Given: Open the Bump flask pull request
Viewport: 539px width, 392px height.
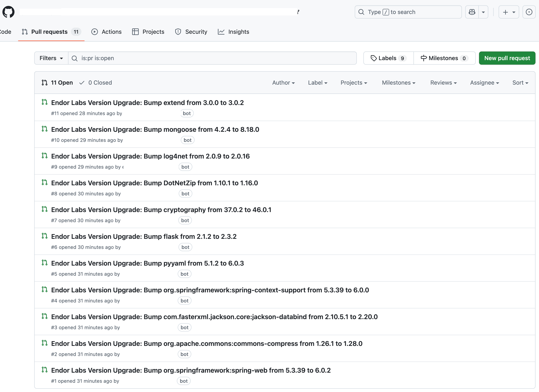Looking at the screenshot, I should click(x=144, y=236).
